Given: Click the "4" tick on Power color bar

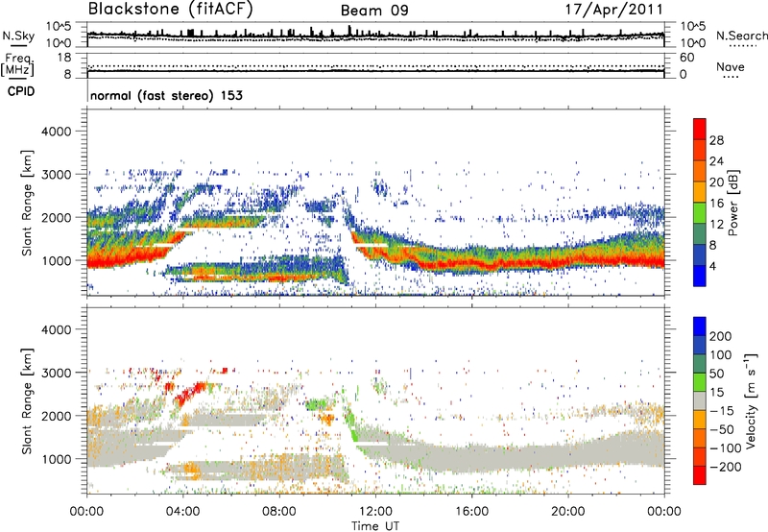Looking at the screenshot, I should tap(712, 266).
